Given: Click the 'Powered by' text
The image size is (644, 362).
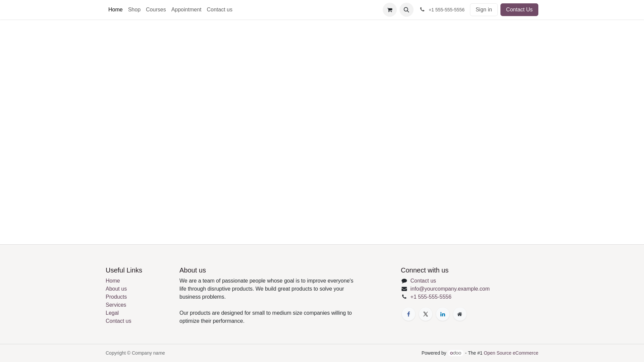Looking at the screenshot, I should (x=434, y=353).
